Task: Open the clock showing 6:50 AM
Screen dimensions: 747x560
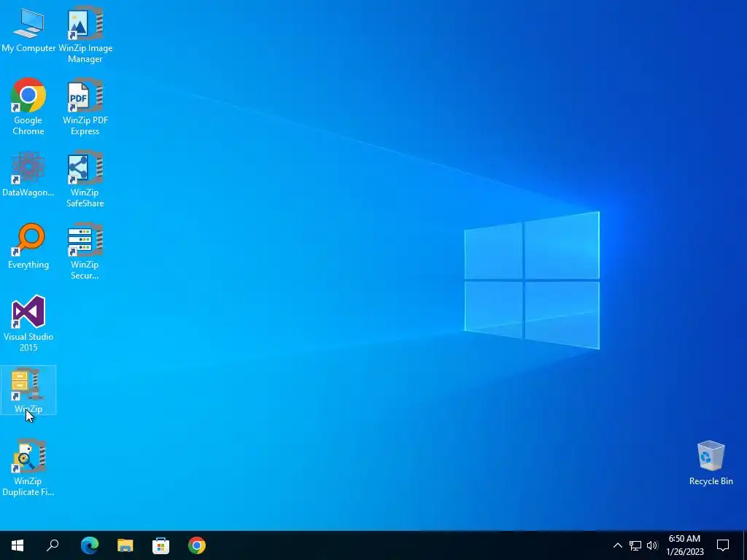Action: (x=684, y=545)
